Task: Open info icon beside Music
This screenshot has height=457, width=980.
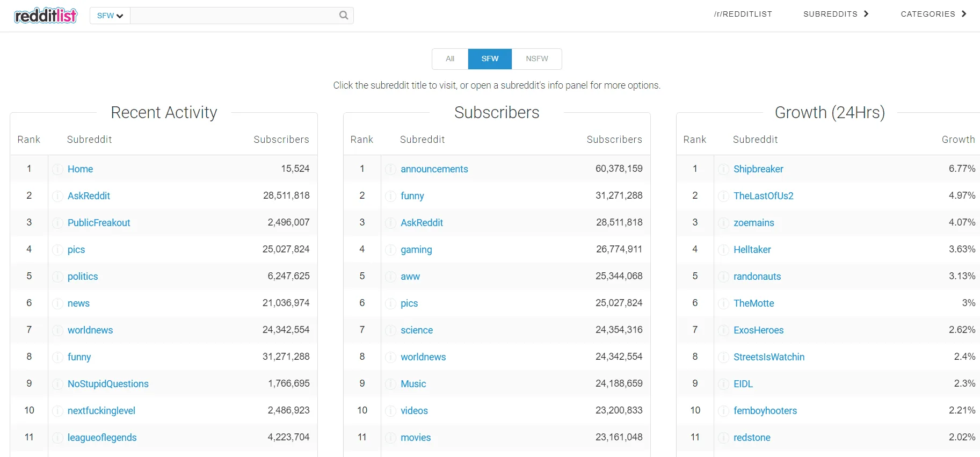Action: (390, 384)
